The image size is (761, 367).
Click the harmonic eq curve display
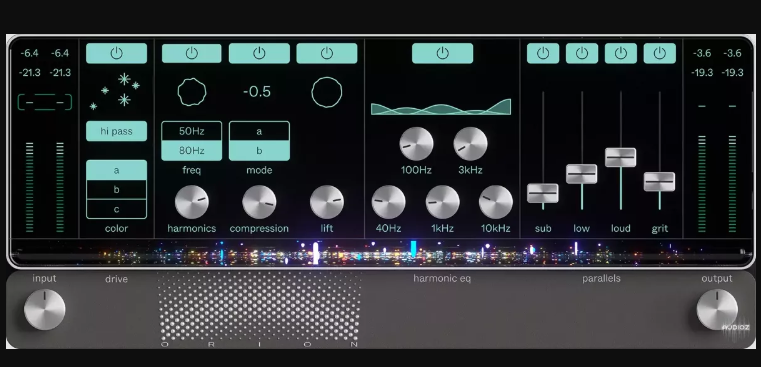441,107
